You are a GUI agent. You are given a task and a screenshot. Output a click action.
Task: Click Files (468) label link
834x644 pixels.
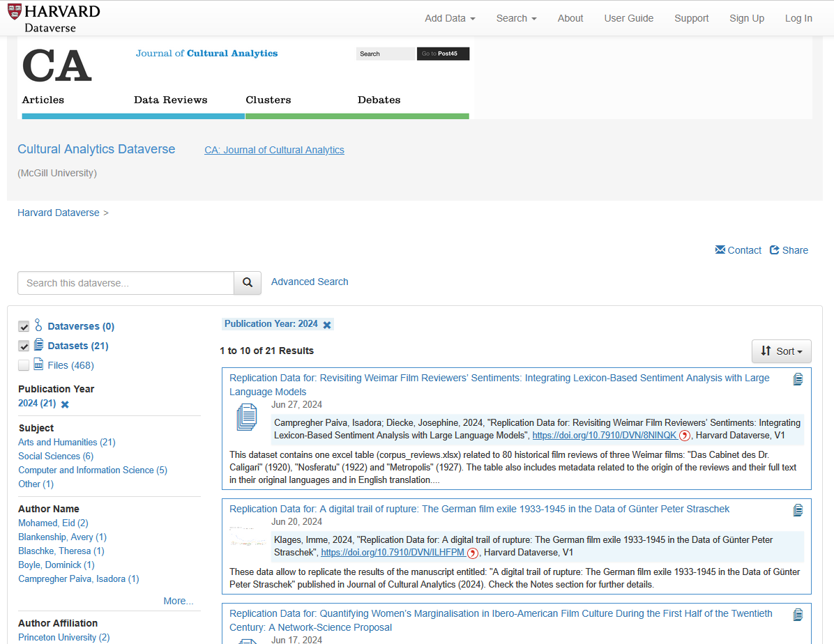(70, 365)
